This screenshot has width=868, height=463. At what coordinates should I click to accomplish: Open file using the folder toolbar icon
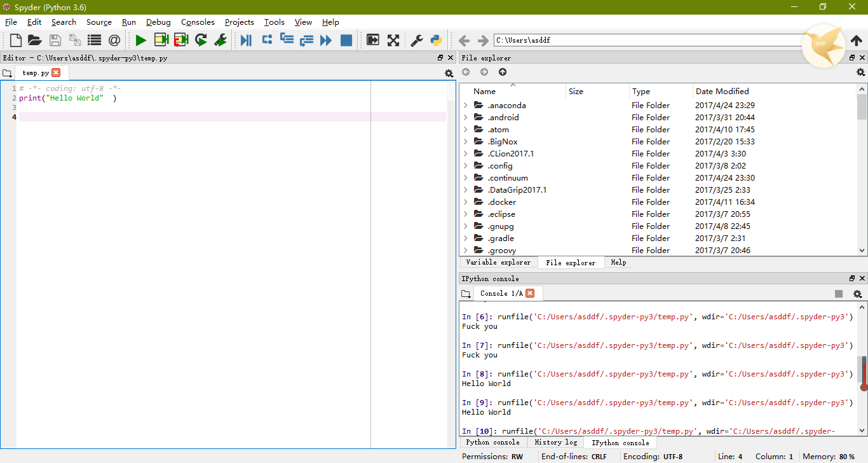coord(35,40)
